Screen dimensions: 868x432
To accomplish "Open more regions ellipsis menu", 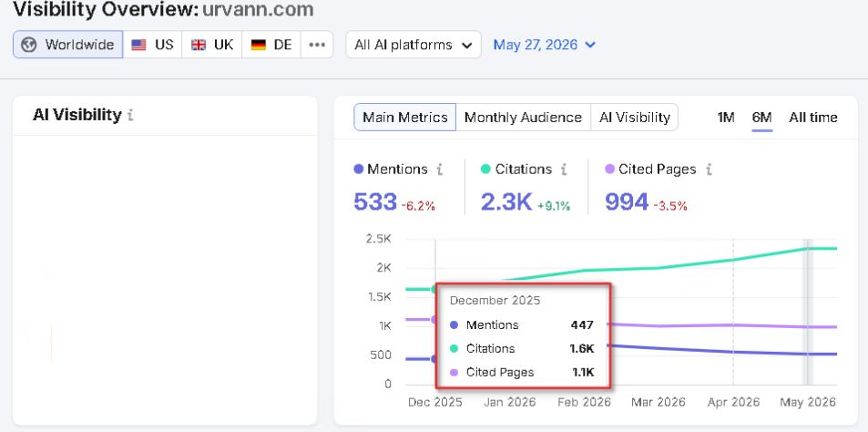I will pos(317,45).
